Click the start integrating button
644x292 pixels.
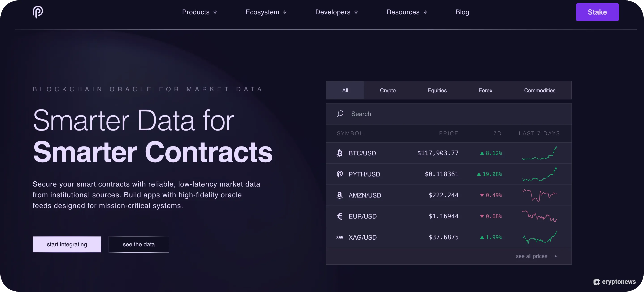[67, 244]
